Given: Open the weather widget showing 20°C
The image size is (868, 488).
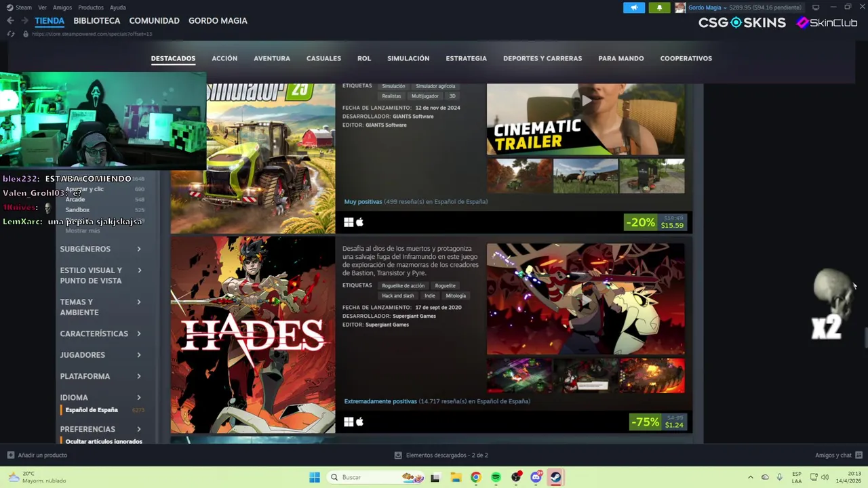Looking at the screenshot, I should (37, 477).
